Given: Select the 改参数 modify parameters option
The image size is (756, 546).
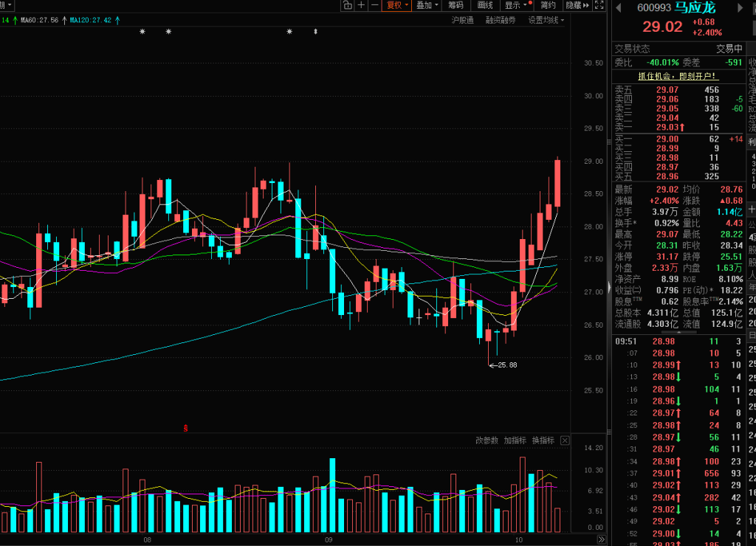Looking at the screenshot, I should (x=487, y=440).
